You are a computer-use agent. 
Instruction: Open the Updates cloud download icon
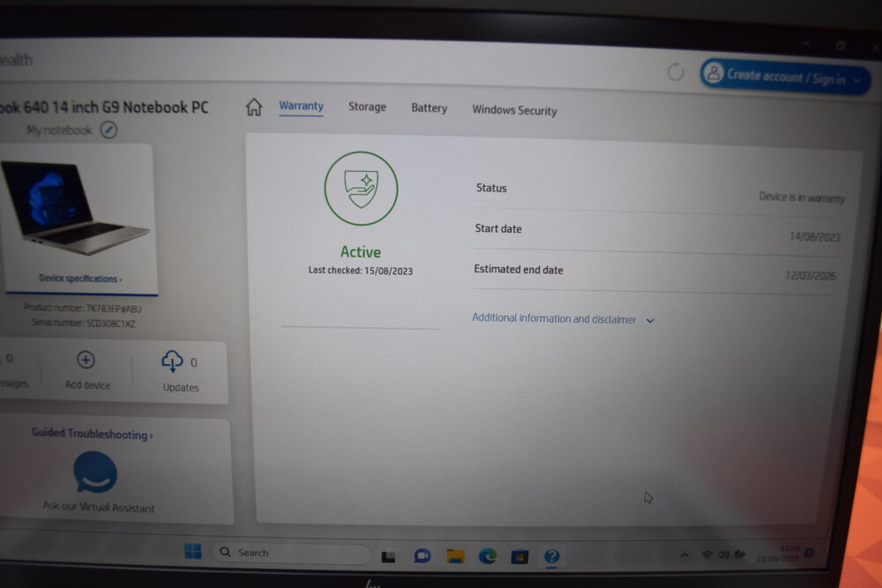[x=172, y=361]
